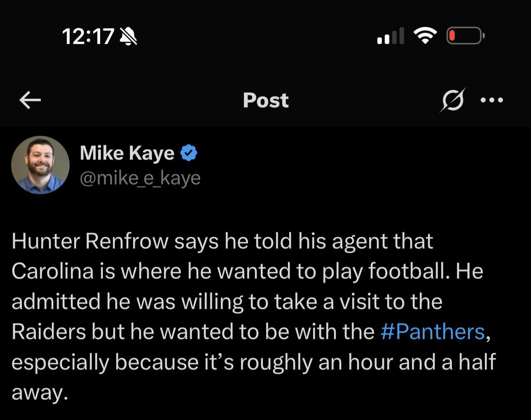Viewport: 531px width, 420px height.
Task: Tap the blue verified checkmark badge
Action: coord(189,152)
